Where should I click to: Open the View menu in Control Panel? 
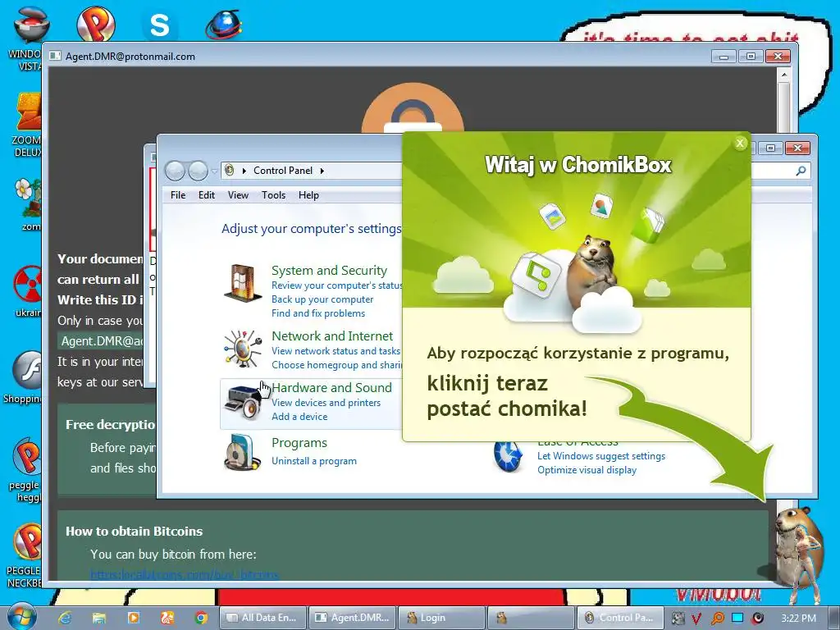tap(238, 195)
